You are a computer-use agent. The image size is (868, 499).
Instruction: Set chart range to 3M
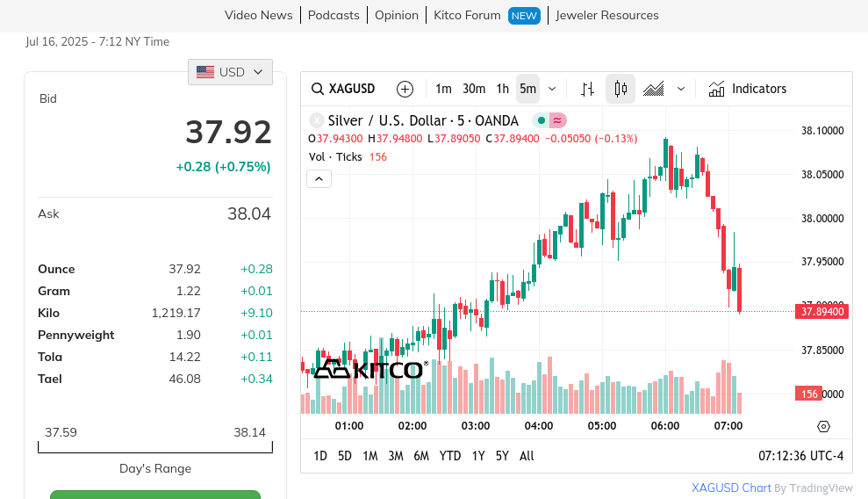coord(396,456)
